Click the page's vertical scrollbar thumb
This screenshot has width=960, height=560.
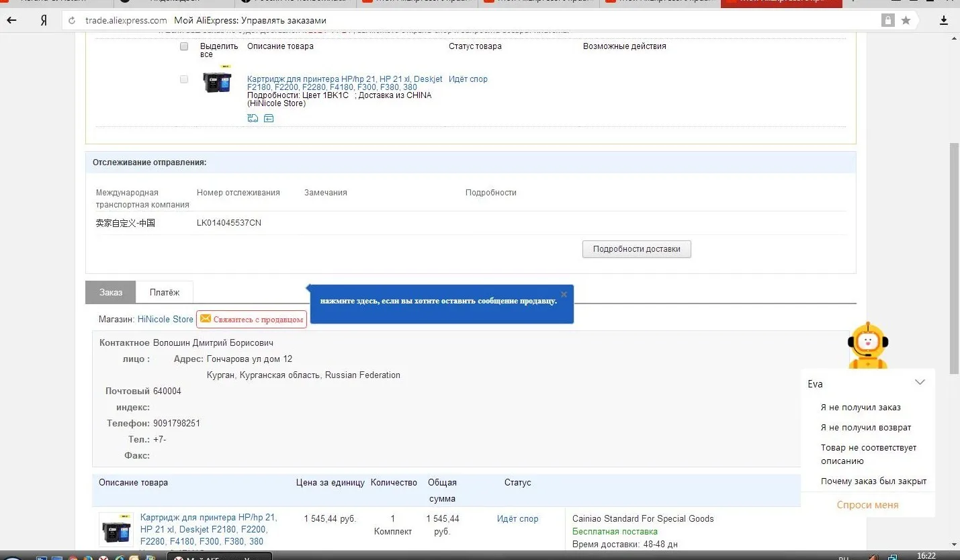coord(954,259)
